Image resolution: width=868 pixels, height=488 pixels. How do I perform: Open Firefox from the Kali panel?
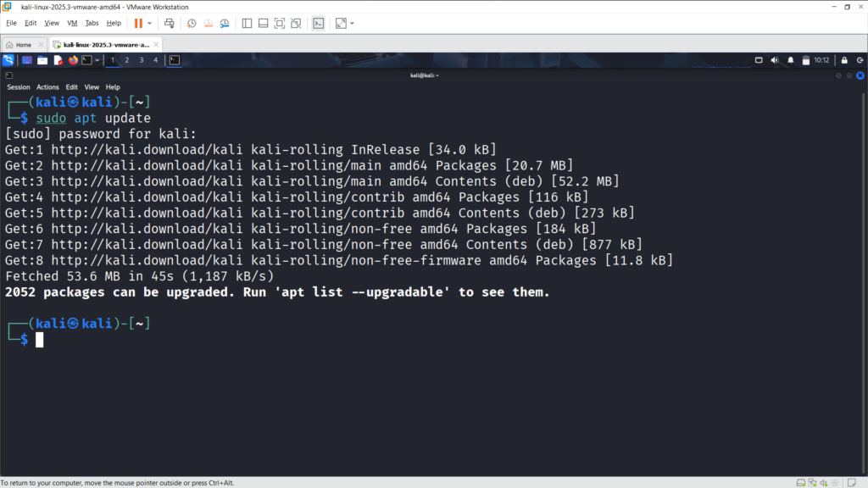point(72,60)
